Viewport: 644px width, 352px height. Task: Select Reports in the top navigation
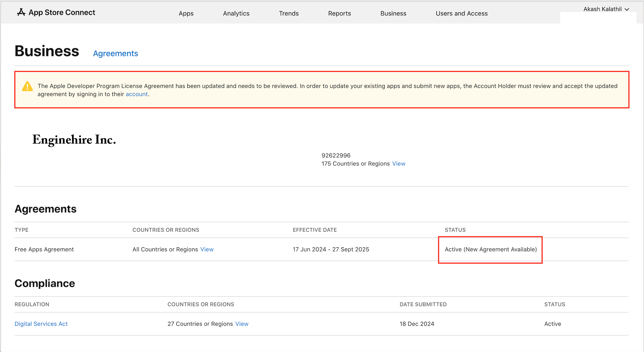point(339,13)
